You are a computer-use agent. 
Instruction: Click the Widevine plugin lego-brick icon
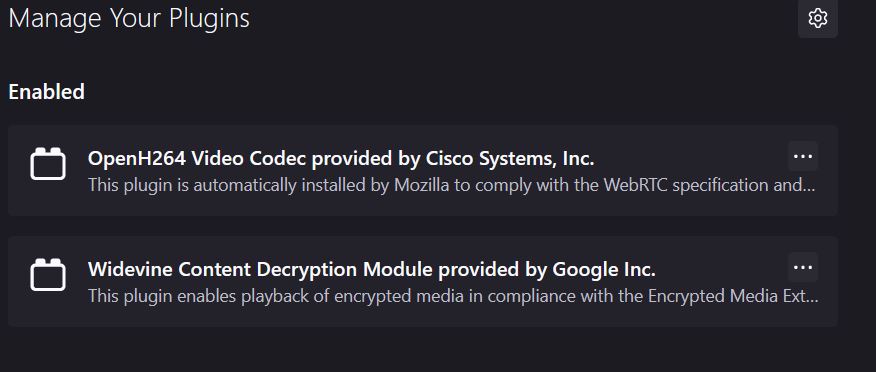(x=48, y=274)
